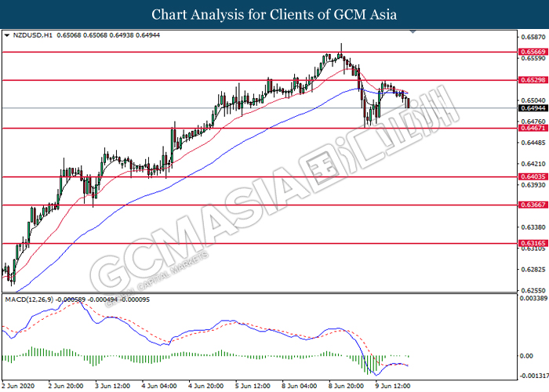Click the 2 Jun 20:00 time label

point(66,386)
